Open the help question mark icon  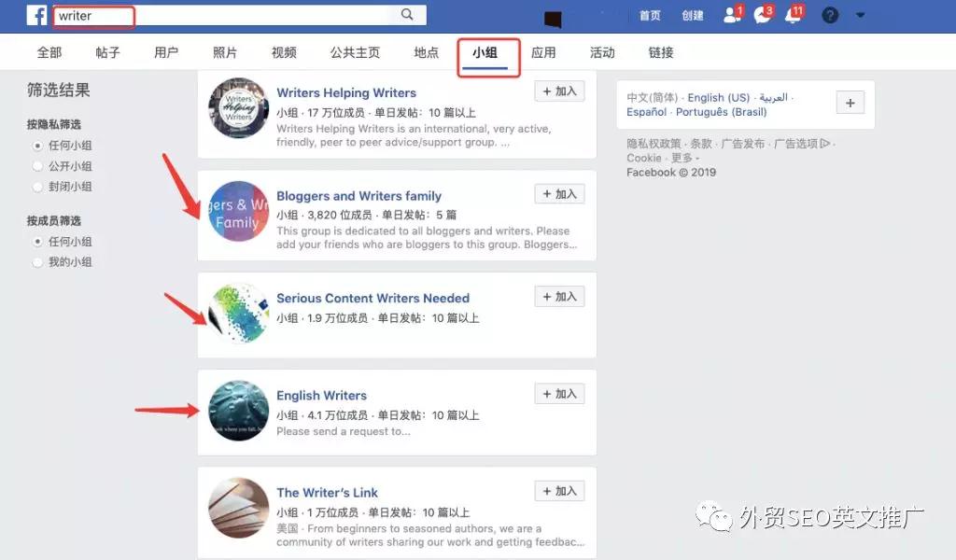830,15
